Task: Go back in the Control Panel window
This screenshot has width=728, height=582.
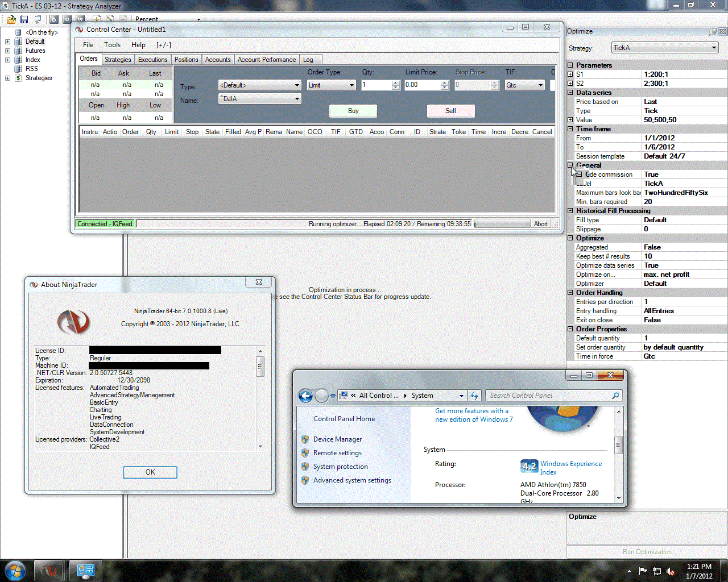Action: (305, 396)
